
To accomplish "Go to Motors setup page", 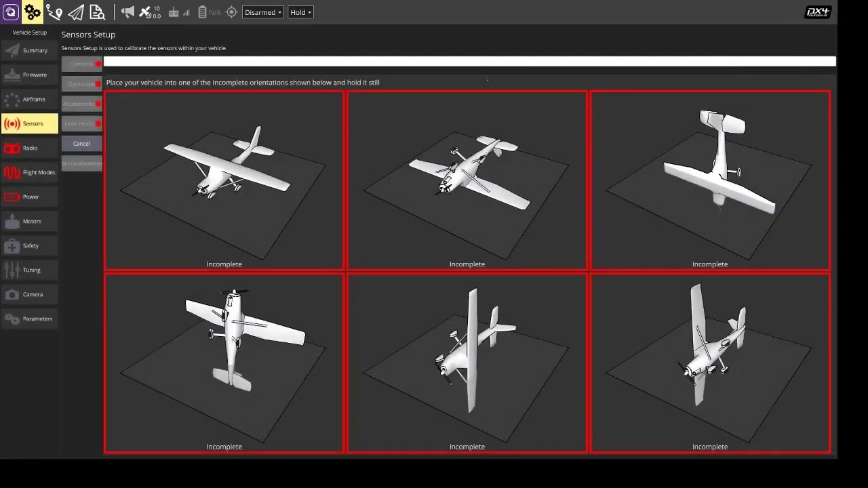I will (x=29, y=221).
